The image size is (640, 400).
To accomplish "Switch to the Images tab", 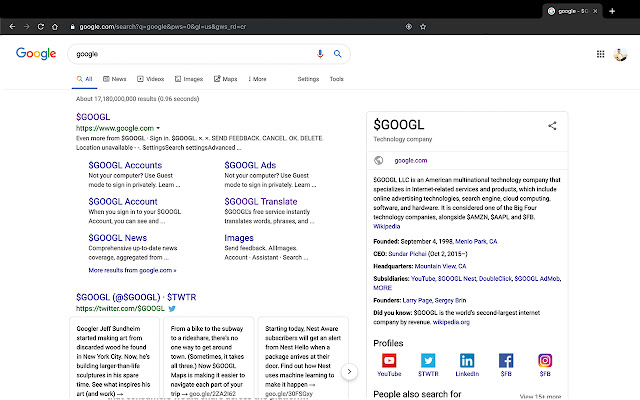I will pos(189,79).
